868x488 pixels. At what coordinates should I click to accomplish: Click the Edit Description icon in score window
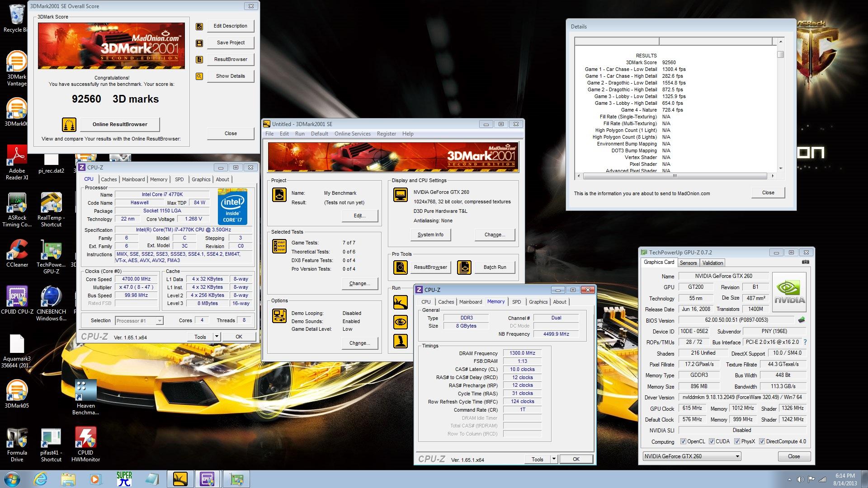click(x=199, y=26)
